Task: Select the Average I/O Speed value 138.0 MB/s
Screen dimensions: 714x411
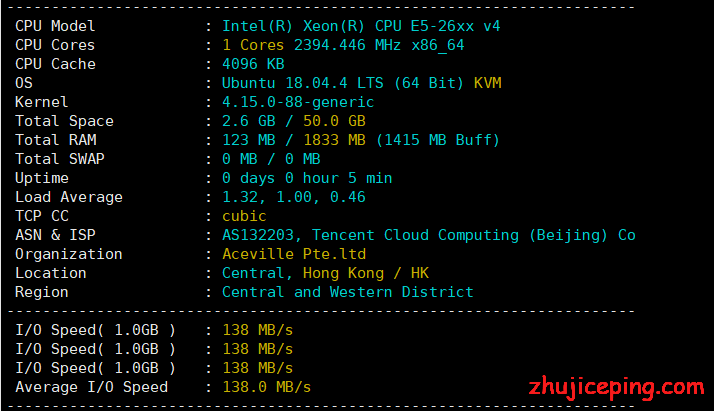Action: coord(266,387)
